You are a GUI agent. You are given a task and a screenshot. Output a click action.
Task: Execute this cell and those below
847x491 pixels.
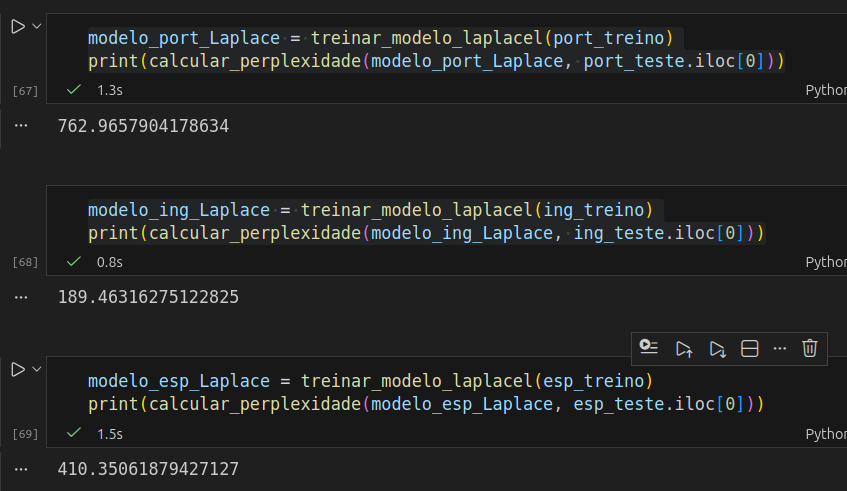(x=717, y=348)
